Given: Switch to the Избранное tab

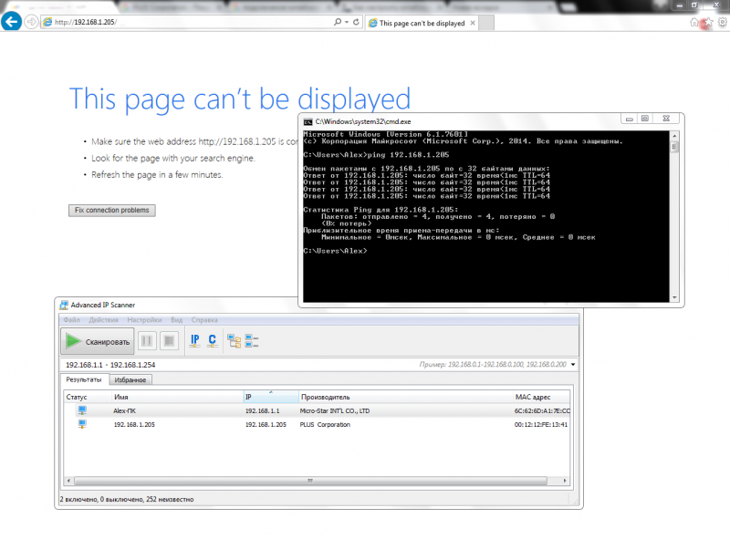Looking at the screenshot, I should [130, 379].
